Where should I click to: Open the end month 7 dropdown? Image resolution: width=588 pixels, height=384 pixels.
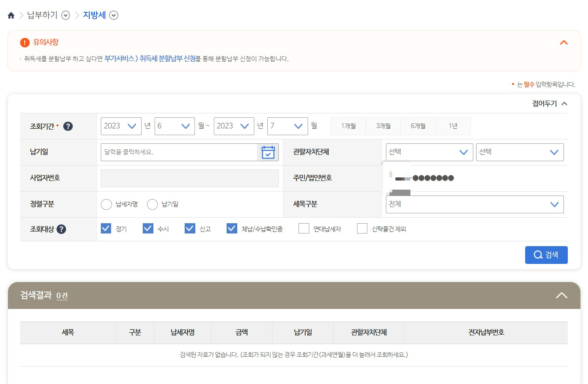point(287,126)
